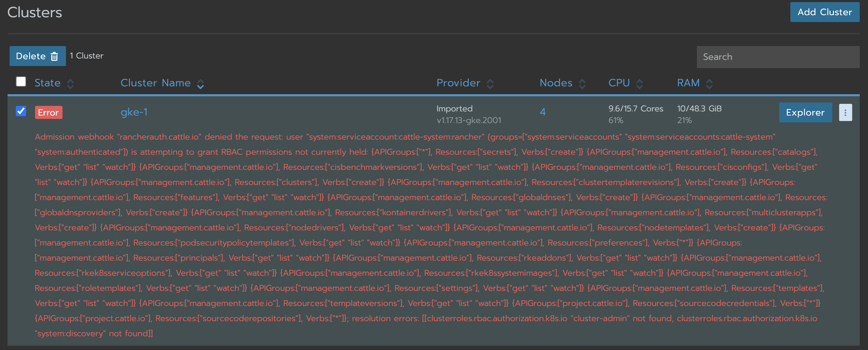This screenshot has height=350, width=868.
Task: Click the 'v1.17.13-gke.2001' version text
Action: pos(469,120)
